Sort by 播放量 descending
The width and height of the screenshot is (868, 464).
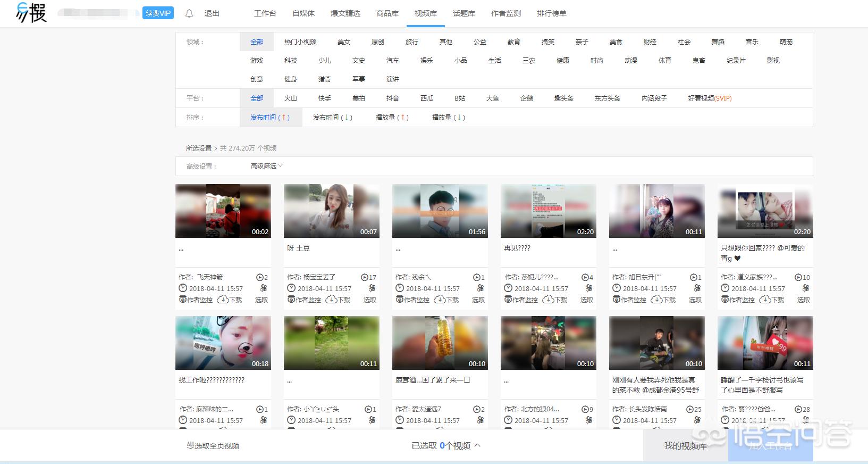pyautogui.click(x=448, y=117)
